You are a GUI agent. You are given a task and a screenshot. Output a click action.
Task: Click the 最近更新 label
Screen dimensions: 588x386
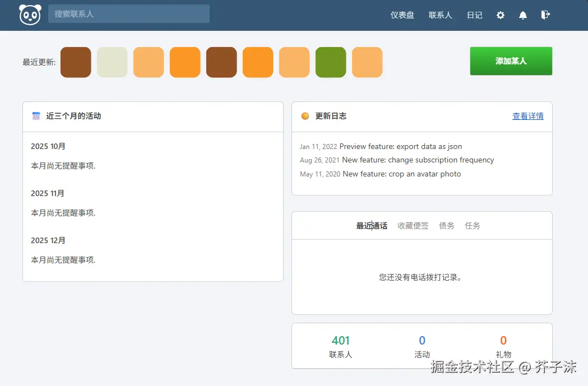pyautogui.click(x=39, y=62)
